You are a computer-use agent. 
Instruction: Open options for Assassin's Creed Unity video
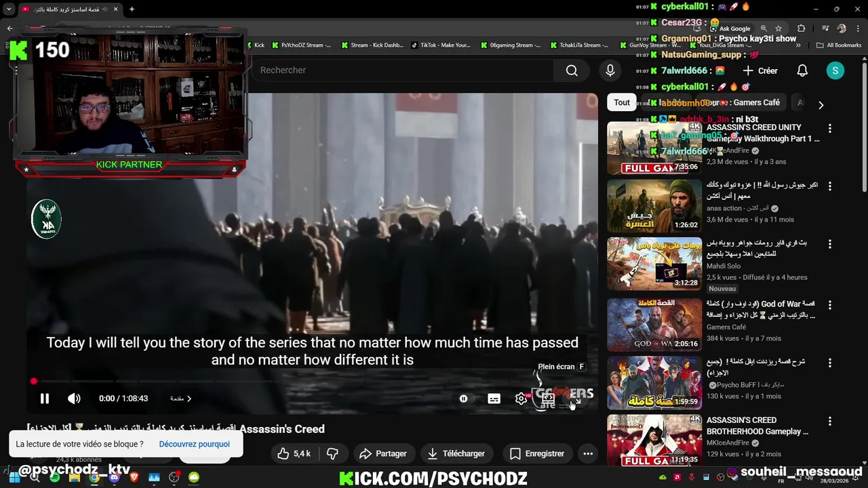click(x=830, y=128)
